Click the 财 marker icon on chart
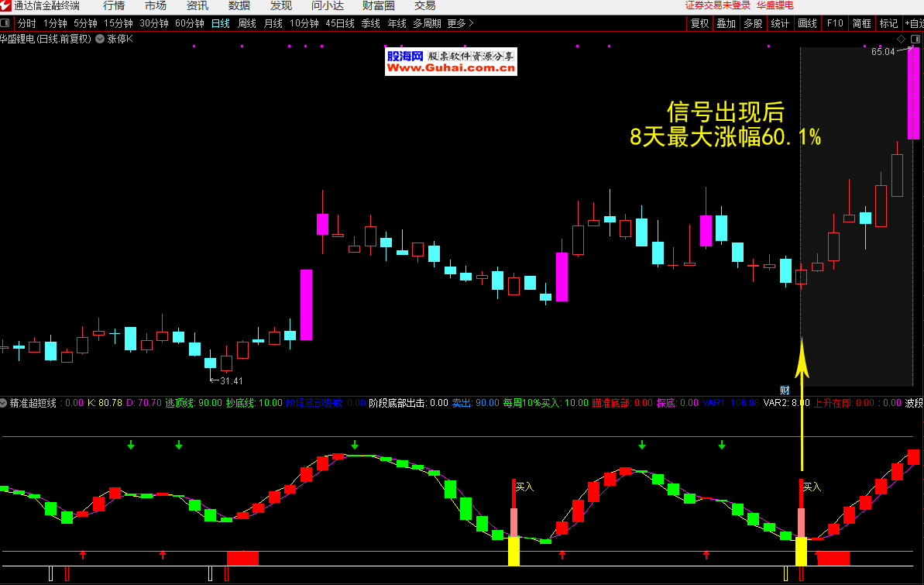The height and width of the screenshot is (585, 924). click(785, 390)
